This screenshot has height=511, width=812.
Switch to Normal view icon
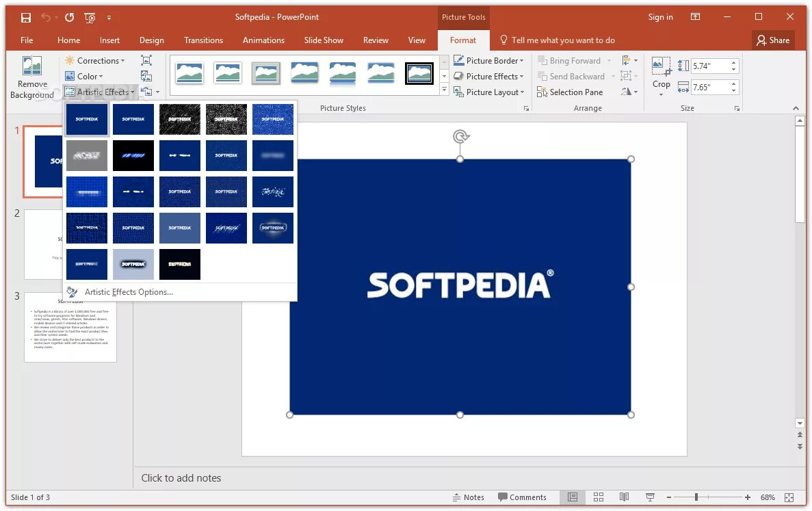573,497
